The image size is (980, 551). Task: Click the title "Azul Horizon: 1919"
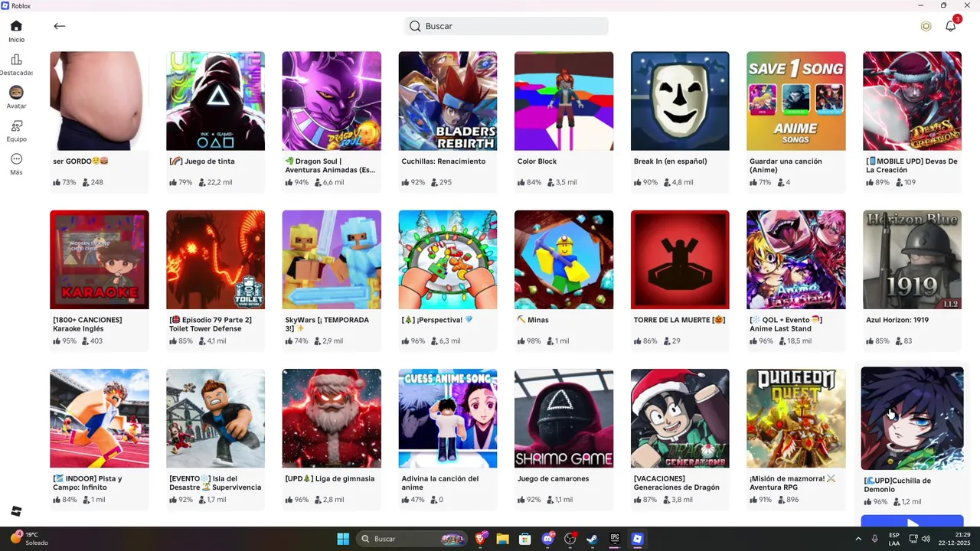tap(899, 320)
